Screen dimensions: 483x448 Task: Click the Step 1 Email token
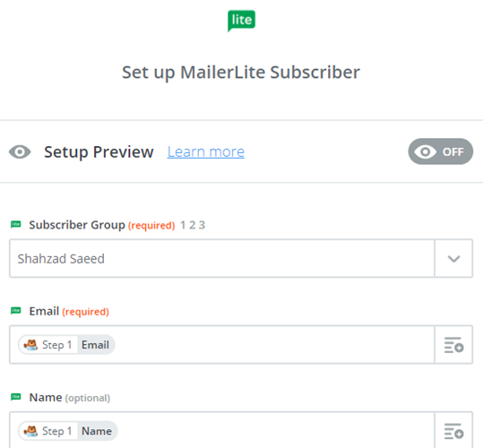tap(66, 345)
